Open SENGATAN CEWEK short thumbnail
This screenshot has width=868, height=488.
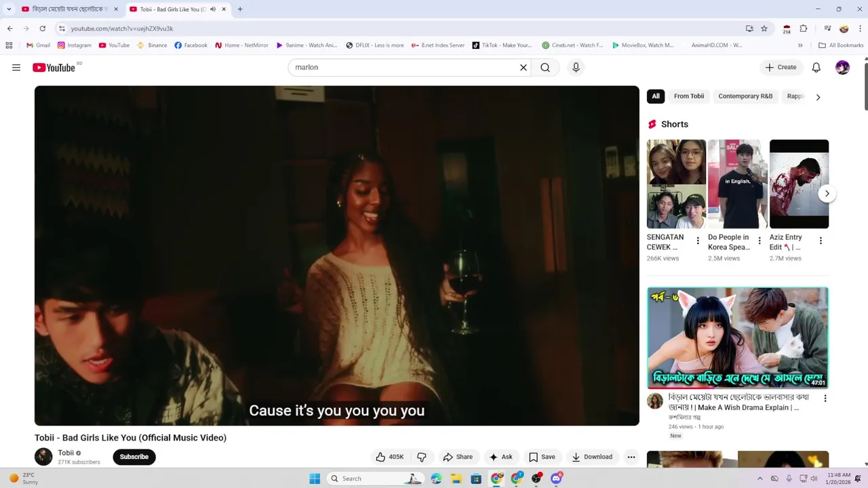(676, 184)
